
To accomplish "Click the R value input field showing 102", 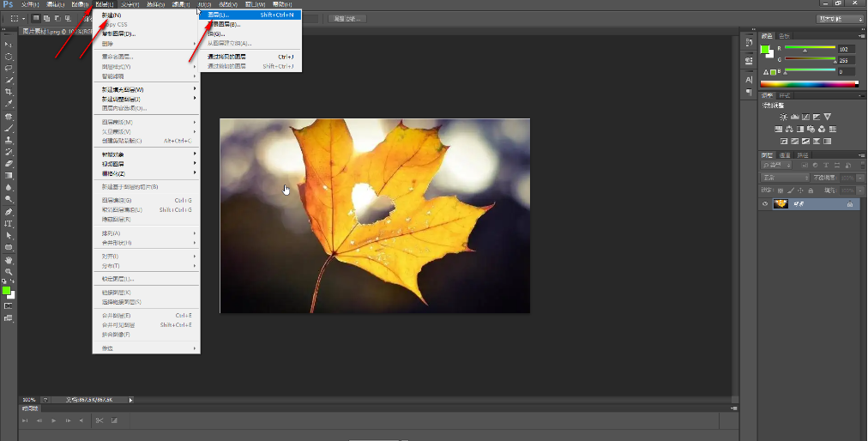I will (847, 49).
